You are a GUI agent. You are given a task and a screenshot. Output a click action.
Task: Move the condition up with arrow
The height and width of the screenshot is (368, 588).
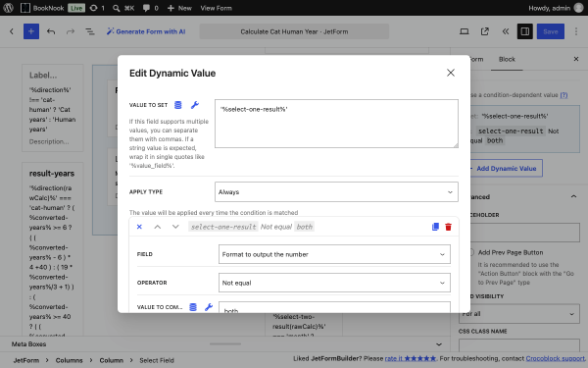158,227
